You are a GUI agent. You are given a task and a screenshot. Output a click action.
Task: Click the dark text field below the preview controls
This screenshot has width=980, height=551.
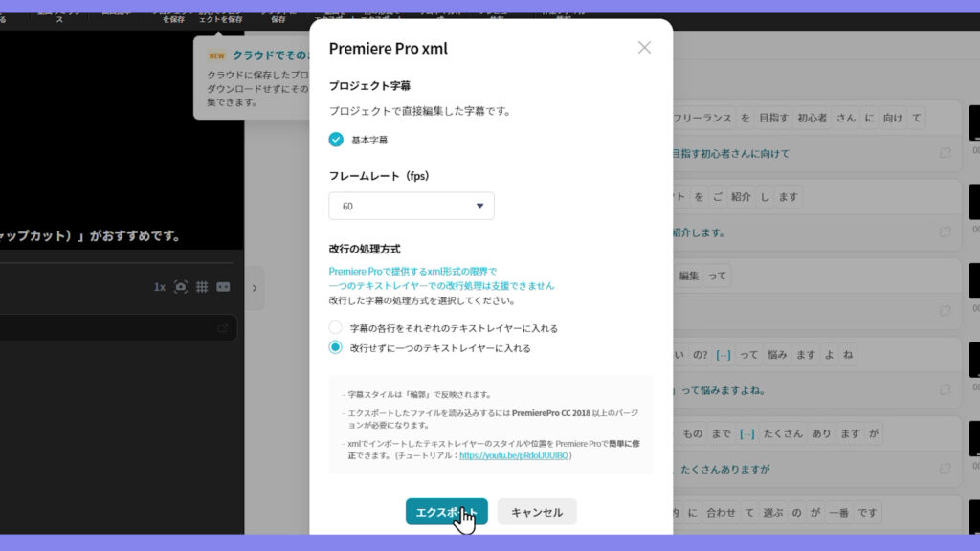tap(118, 328)
